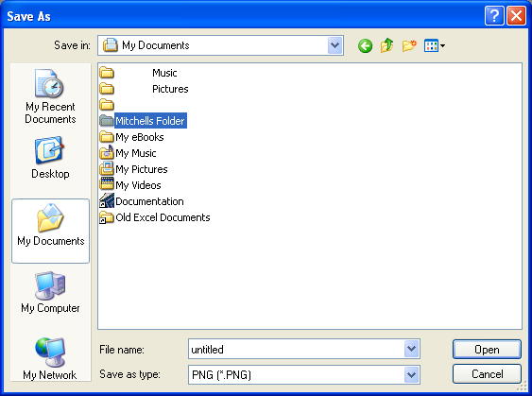Select the Documentation shortcut item

pyautogui.click(x=142, y=201)
